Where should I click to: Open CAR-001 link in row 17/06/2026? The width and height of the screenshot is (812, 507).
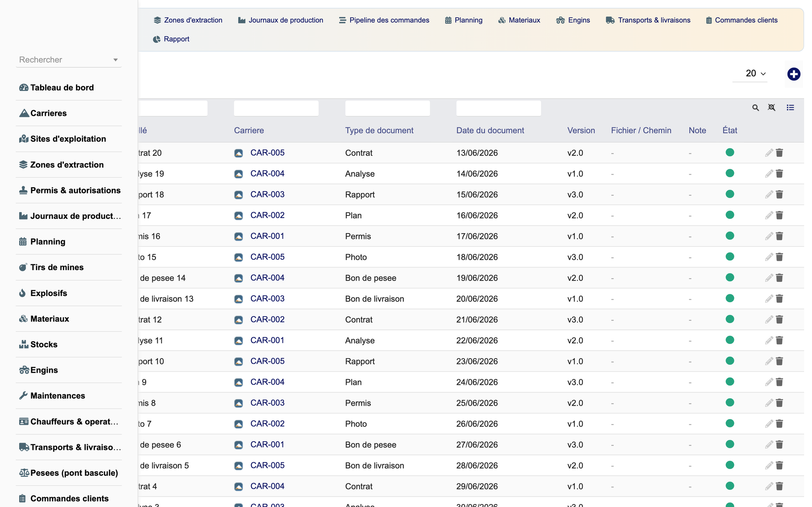pyautogui.click(x=267, y=236)
